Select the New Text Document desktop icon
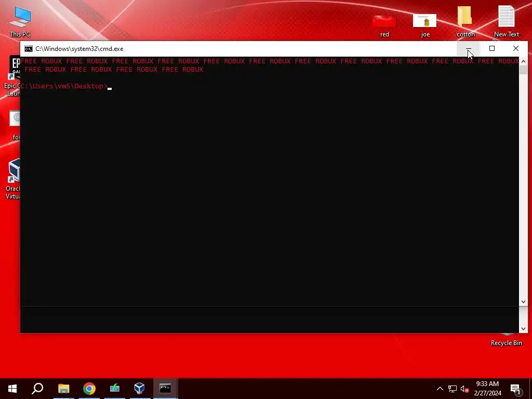Screen dimensions: 532x399 [506, 21]
